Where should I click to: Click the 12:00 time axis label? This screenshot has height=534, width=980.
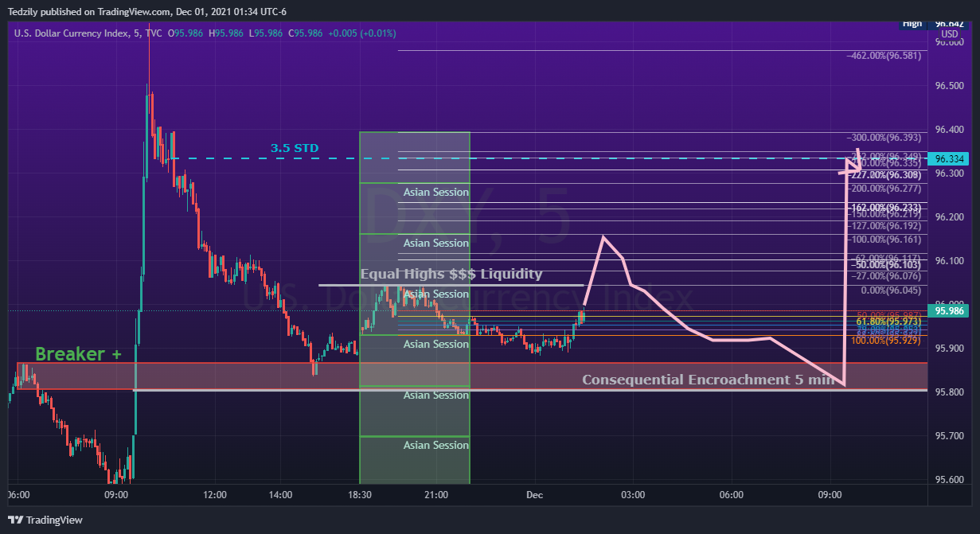click(x=215, y=495)
